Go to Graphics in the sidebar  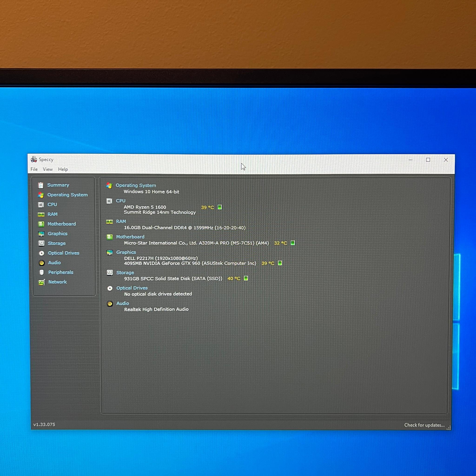[58, 234]
